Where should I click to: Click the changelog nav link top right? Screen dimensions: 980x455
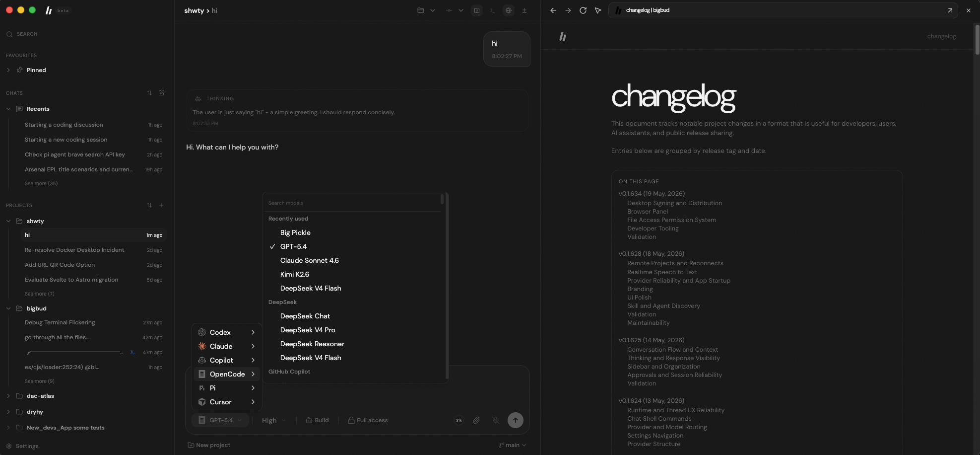pos(941,36)
